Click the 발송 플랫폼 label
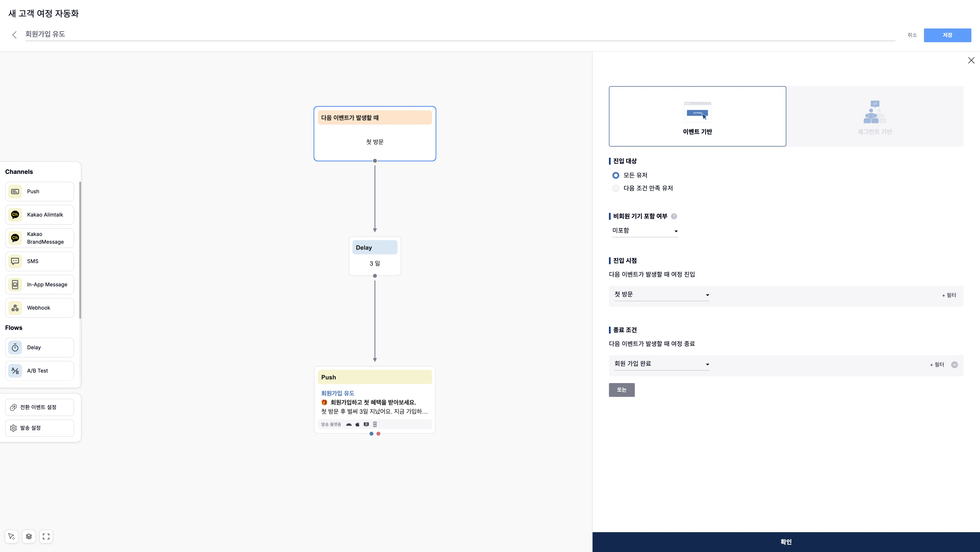Screen dimensions: 980x552 (x=331, y=424)
